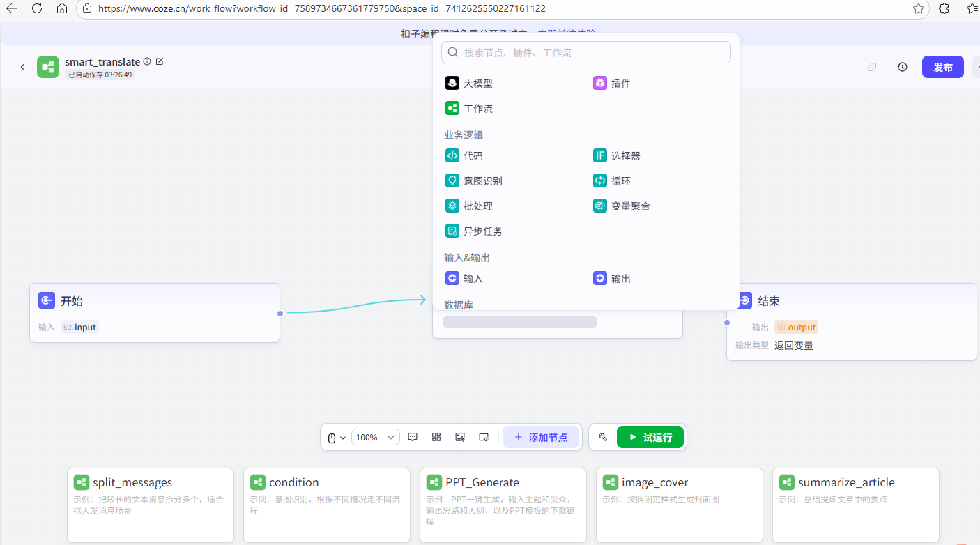
Task: Pick the 循环 loop node
Action: (x=612, y=181)
